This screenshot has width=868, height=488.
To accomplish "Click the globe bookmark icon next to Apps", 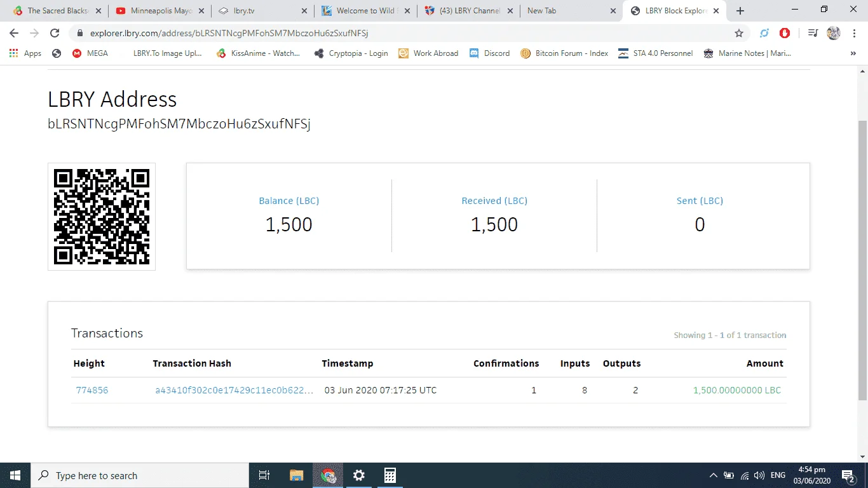I will [x=57, y=53].
